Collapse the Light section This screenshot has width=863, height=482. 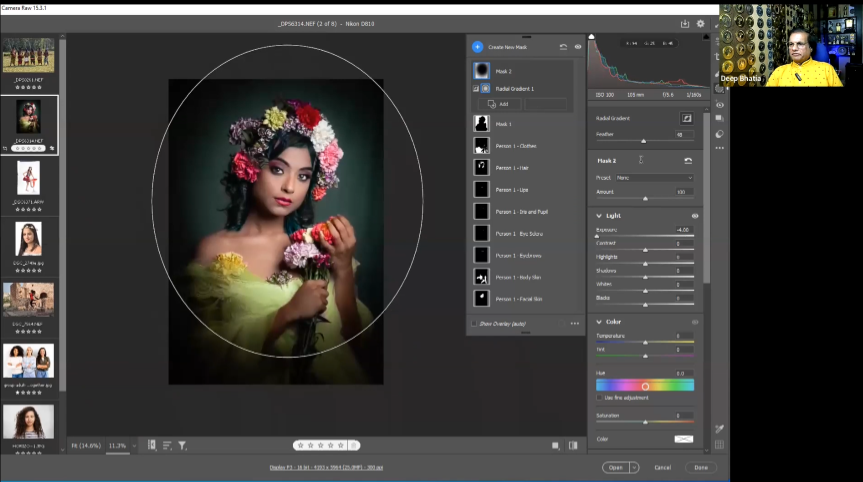(x=599, y=215)
